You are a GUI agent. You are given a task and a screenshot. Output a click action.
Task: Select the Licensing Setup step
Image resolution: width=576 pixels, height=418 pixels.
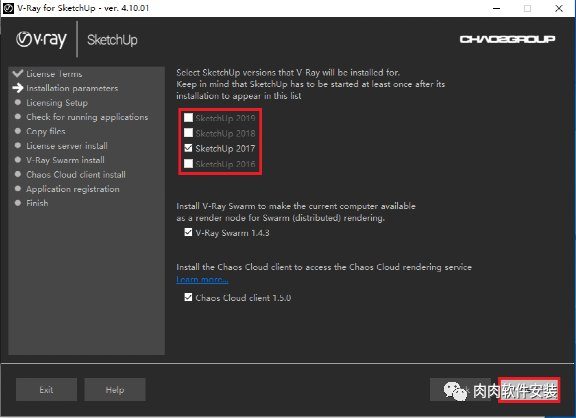(57, 103)
